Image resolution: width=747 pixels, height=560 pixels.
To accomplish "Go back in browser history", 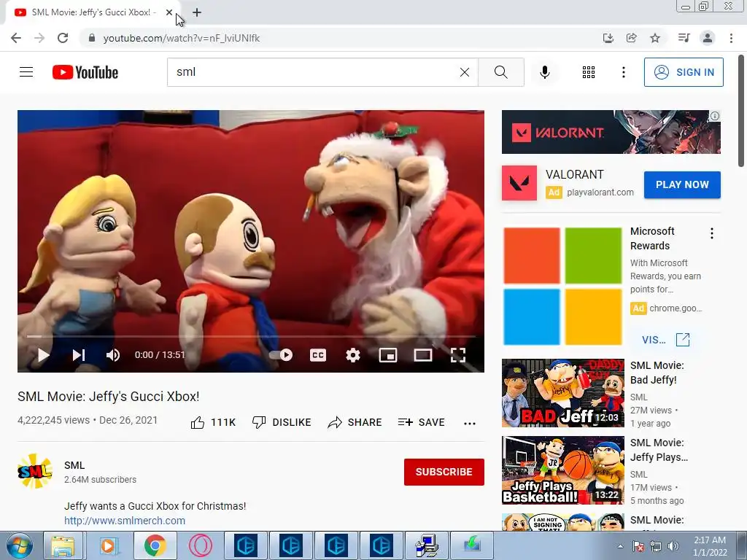I will (x=16, y=38).
